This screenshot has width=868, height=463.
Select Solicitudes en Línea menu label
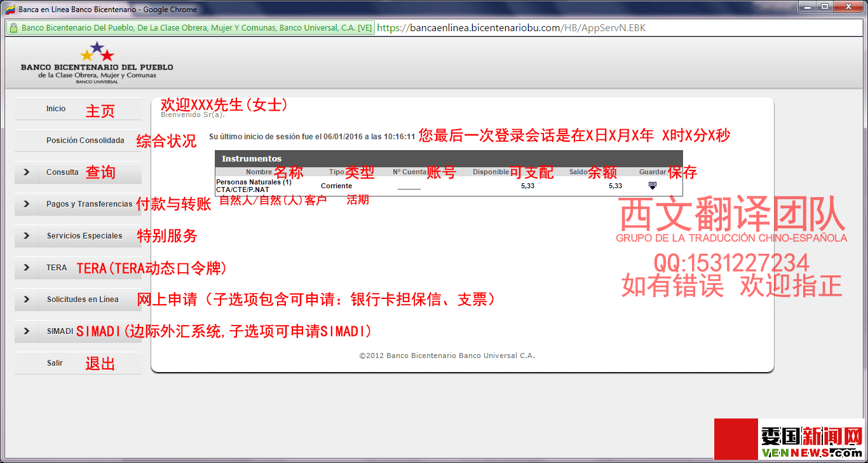[x=83, y=300]
